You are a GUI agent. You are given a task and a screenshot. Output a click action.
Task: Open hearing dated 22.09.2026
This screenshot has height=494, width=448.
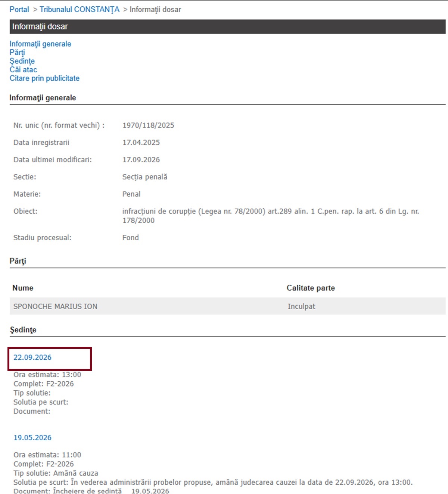click(32, 357)
